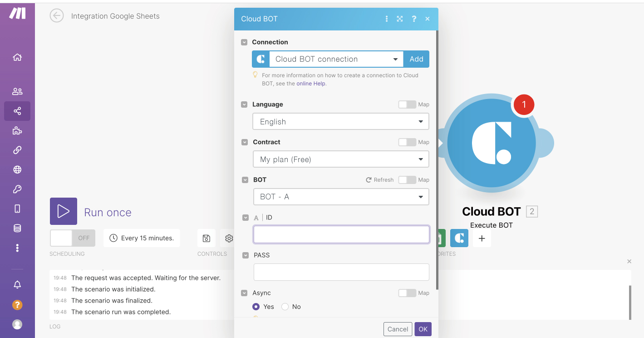The width and height of the screenshot is (644, 338).
Task: Toggle the Language Map switch
Action: [x=407, y=104]
